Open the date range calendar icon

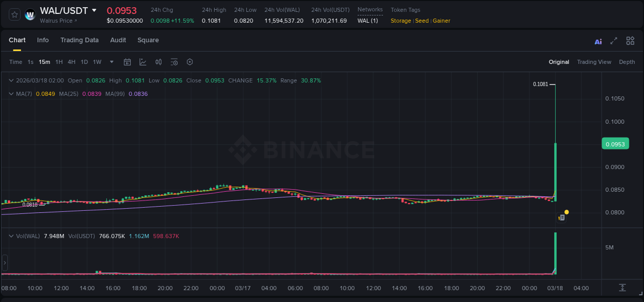tap(127, 62)
